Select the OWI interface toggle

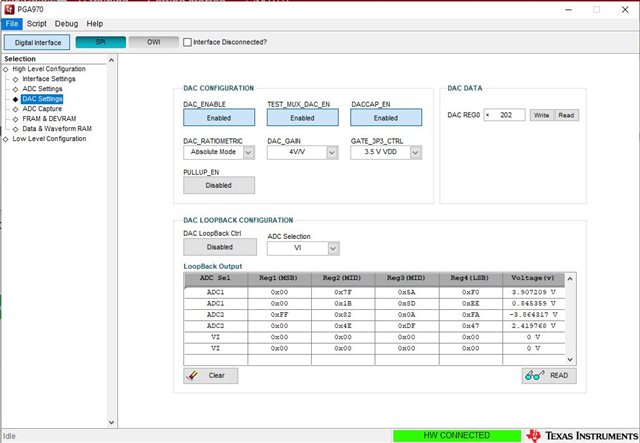153,42
